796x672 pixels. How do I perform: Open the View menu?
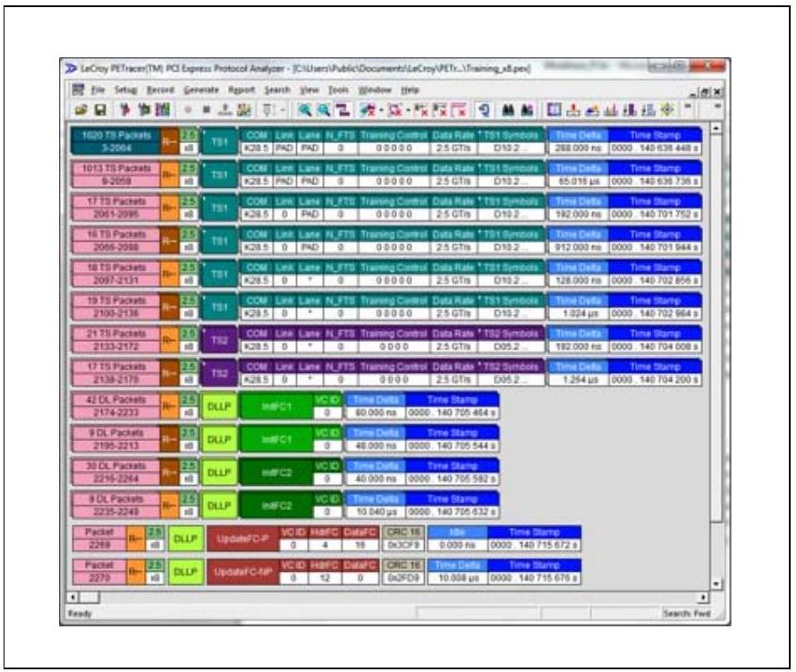click(309, 89)
